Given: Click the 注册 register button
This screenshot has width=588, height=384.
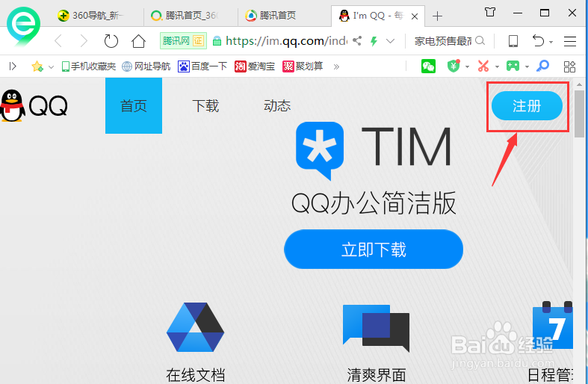Looking at the screenshot, I should point(527,106).
